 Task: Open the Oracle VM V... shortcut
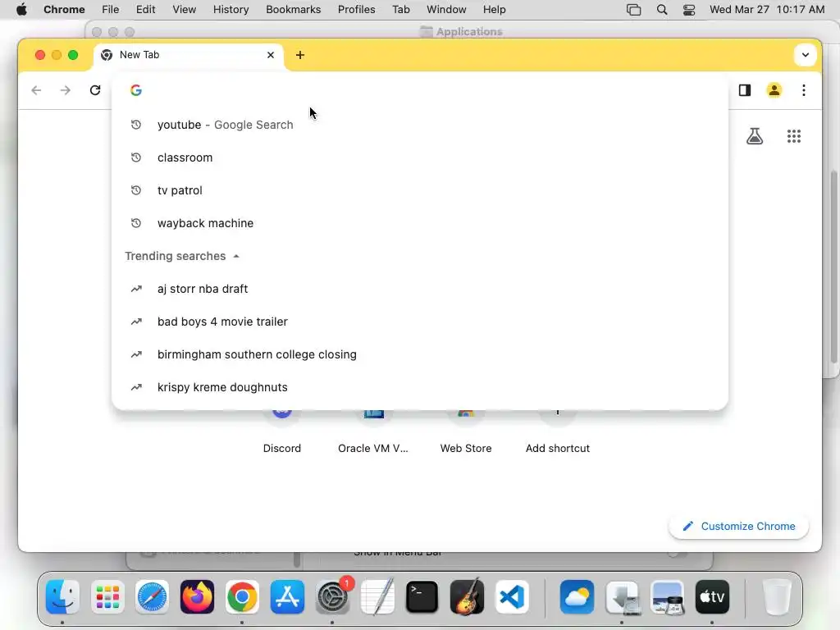pos(373,434)
